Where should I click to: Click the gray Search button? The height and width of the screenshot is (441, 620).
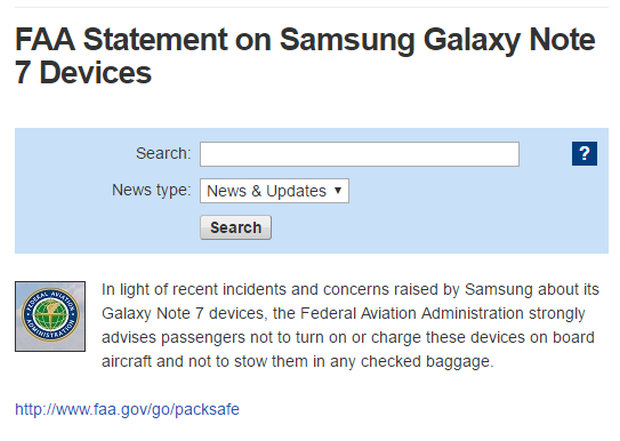[236, 227]
